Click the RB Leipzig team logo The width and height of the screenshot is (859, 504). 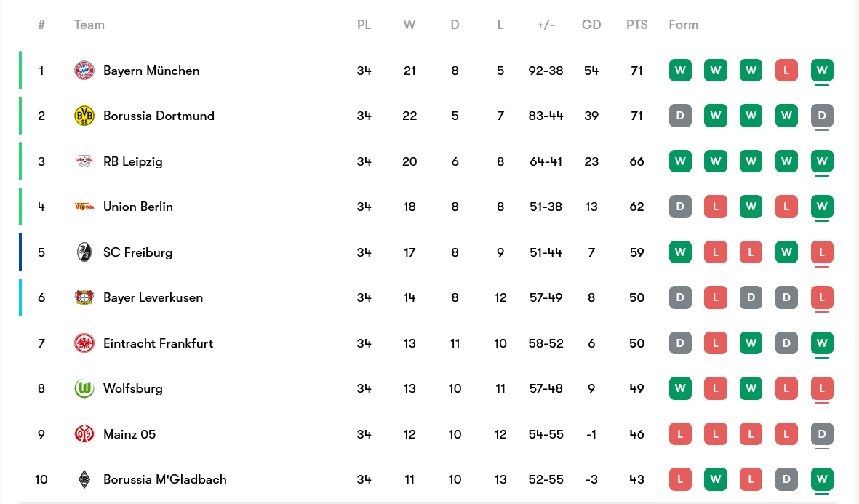click(84, 161)
